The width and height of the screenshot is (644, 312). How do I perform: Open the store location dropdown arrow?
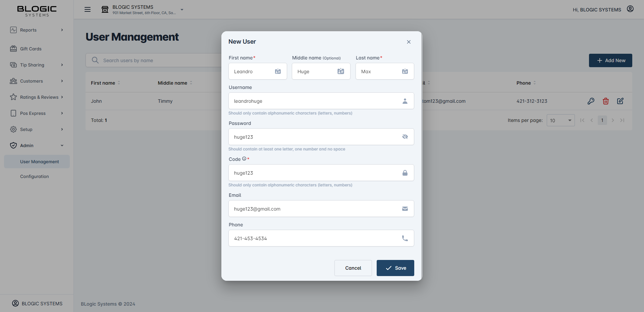point(182,10)
